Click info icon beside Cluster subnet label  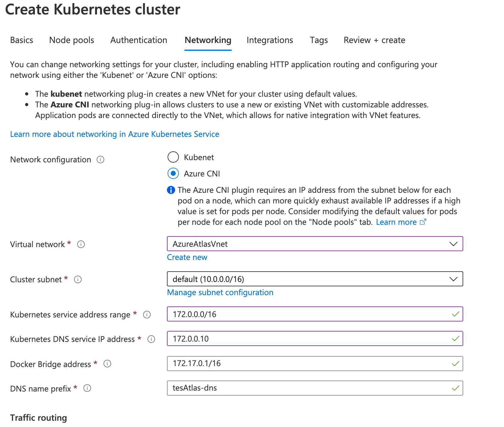point(78,279)
